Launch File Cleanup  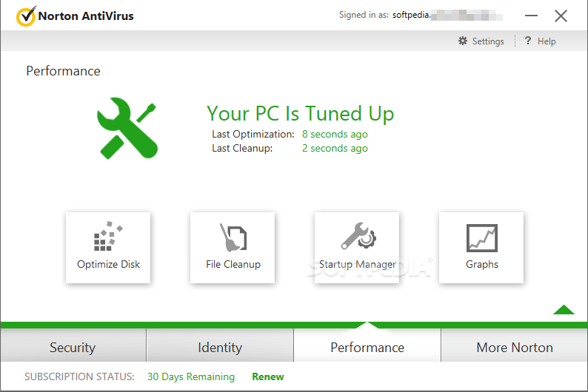(233, 248)
